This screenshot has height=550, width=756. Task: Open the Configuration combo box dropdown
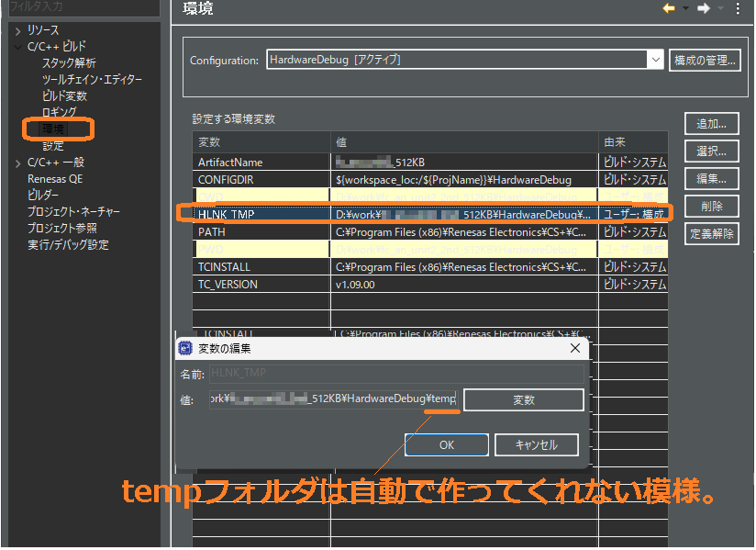[654, 60]
